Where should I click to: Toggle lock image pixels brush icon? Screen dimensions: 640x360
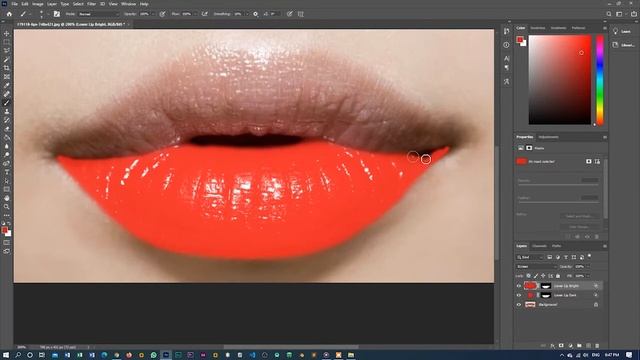[536, 276]
